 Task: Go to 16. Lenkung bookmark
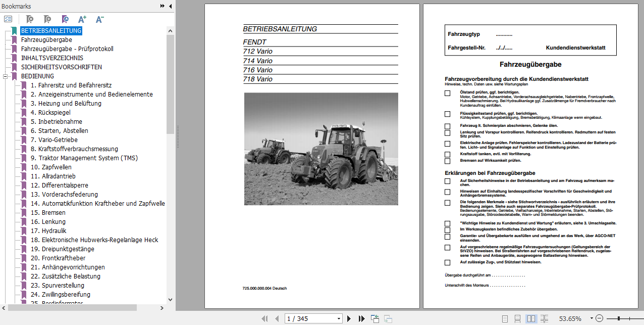pyautogui.click(x=48, y=222)
